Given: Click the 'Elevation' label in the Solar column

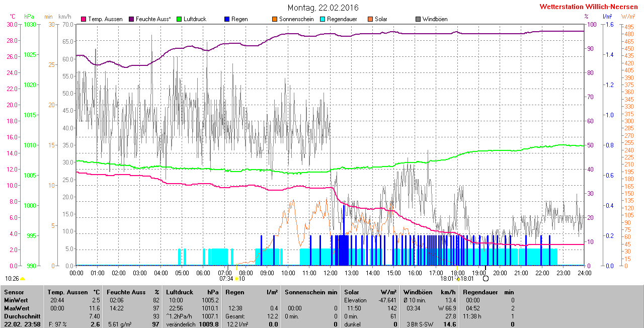Looking at the screenshot, I should (356, 300).
